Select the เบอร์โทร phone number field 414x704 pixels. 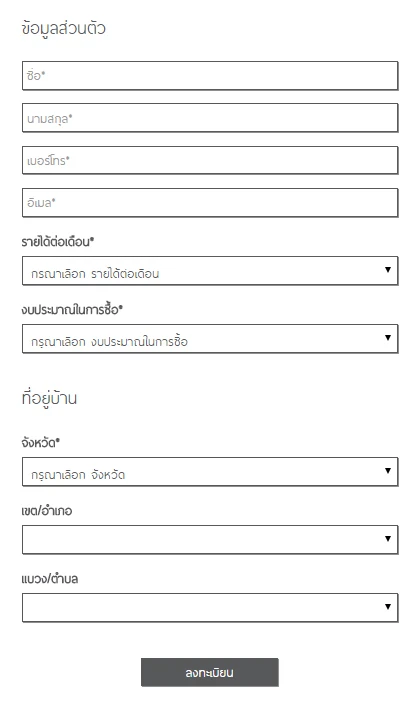210,160
